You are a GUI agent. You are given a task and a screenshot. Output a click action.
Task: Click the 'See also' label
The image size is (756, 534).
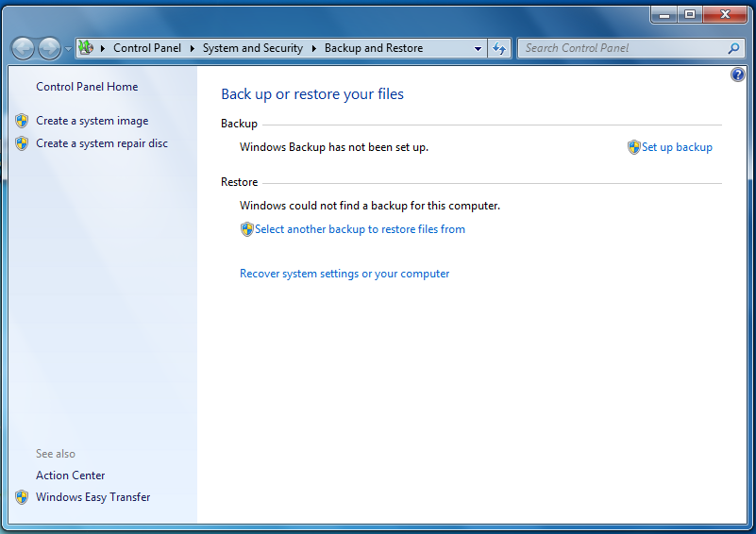[x=56, y=454]
